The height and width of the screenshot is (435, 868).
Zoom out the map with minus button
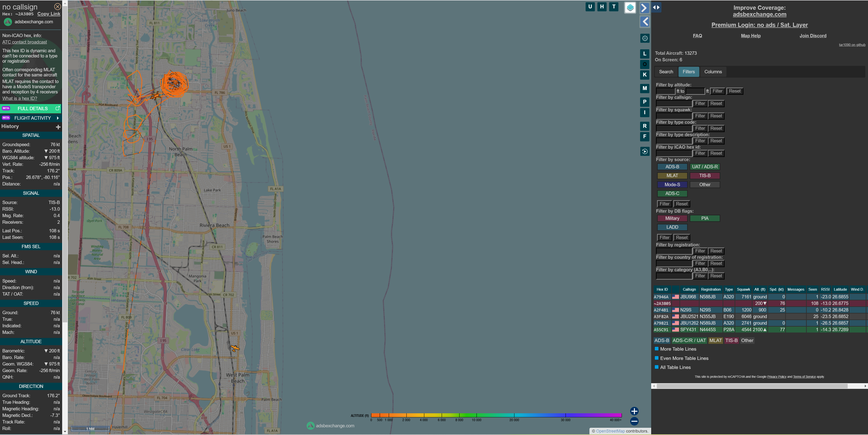pyautogui.click(x=634, y=421)
